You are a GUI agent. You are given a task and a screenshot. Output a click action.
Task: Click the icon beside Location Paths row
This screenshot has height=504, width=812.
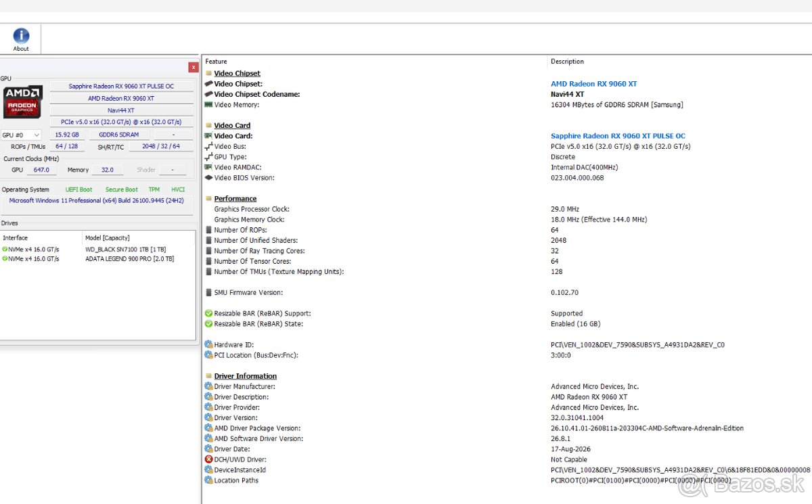pyautogui.click(x=208, y=480)
